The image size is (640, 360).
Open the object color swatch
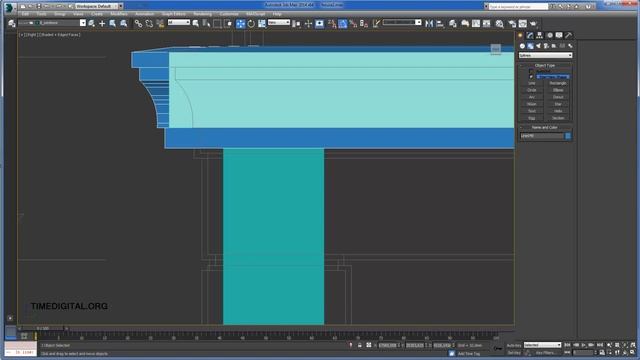tap(568, 136)
